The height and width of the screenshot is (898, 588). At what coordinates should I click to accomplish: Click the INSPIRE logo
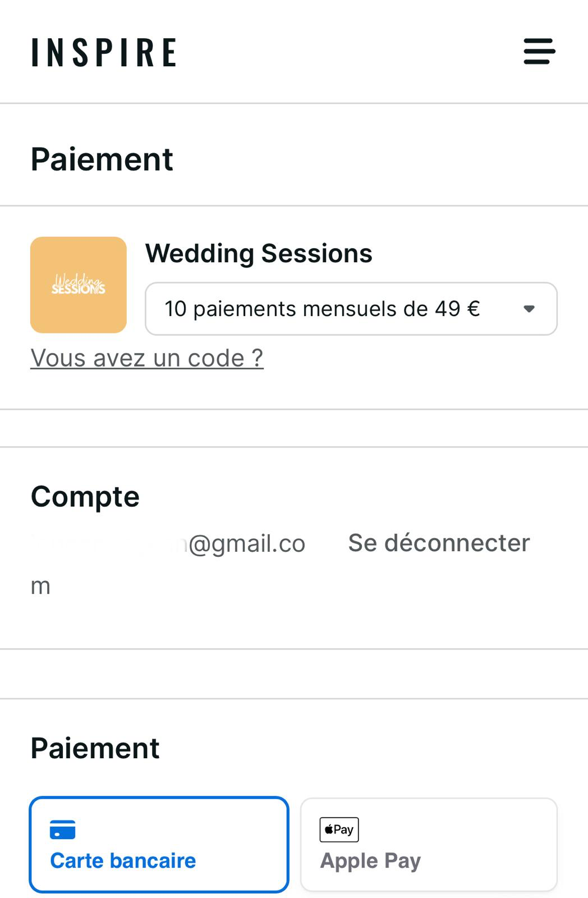(x=104, y=53)
